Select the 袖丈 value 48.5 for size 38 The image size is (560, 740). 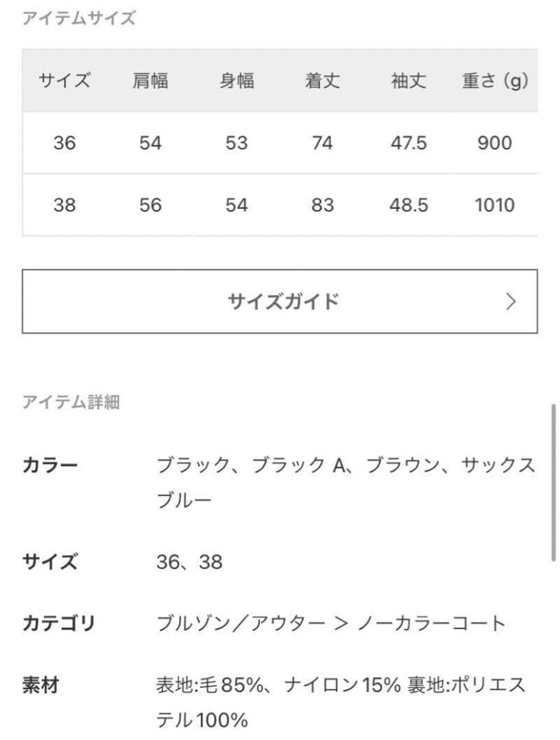tap(408, 205)
